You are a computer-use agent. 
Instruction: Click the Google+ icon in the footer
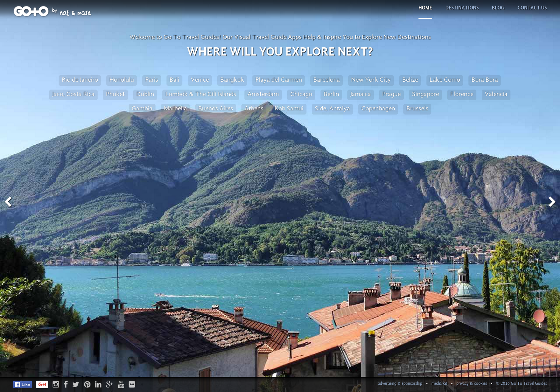pos(109,384)
